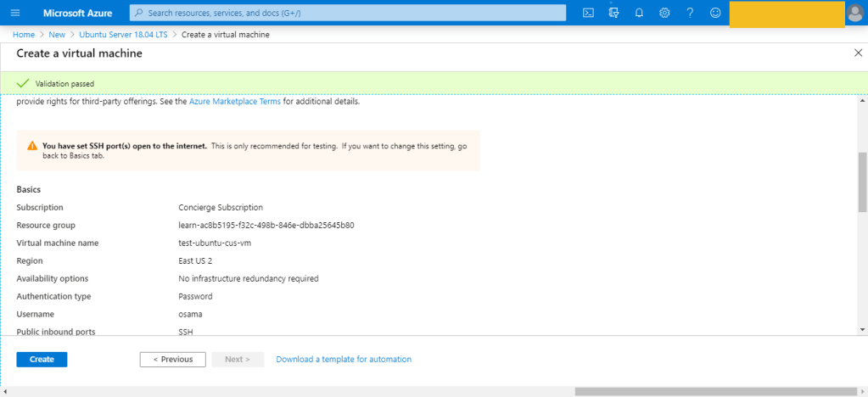Click Download a template for automation
The image size is (868, 397).
(344, 360)
